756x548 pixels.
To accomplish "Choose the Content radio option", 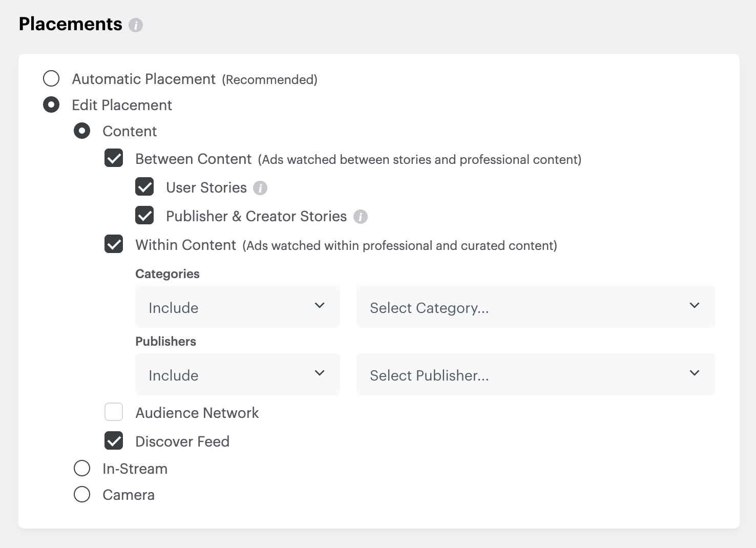I will point(82,131).
